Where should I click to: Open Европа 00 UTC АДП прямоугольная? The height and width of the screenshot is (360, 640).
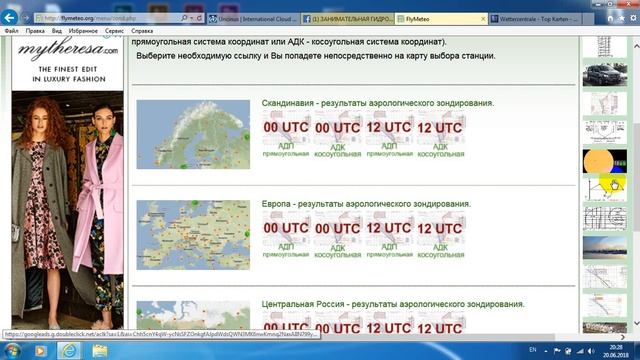tap(286, 235)
